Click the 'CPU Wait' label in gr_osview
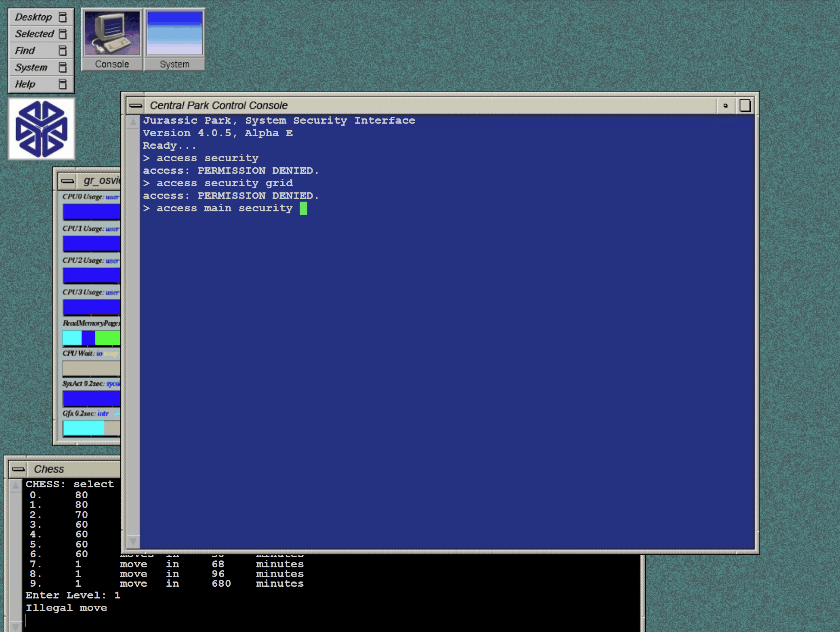 [78, 353]
